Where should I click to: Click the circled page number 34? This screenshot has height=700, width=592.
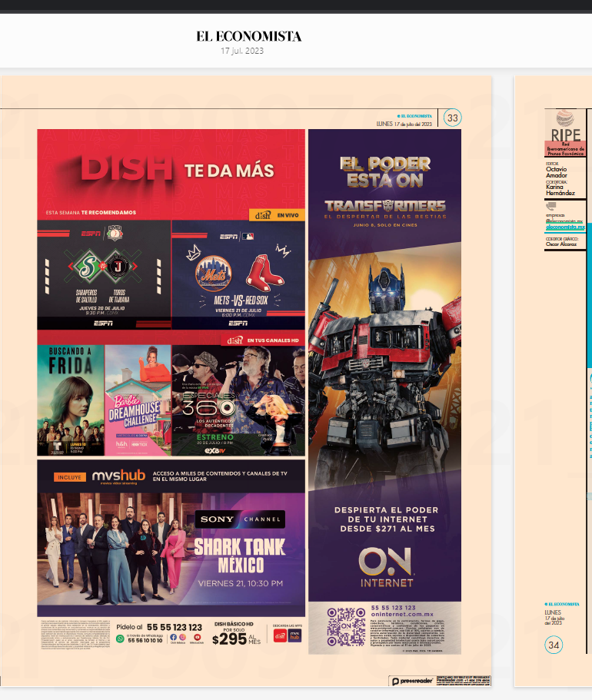554,645
